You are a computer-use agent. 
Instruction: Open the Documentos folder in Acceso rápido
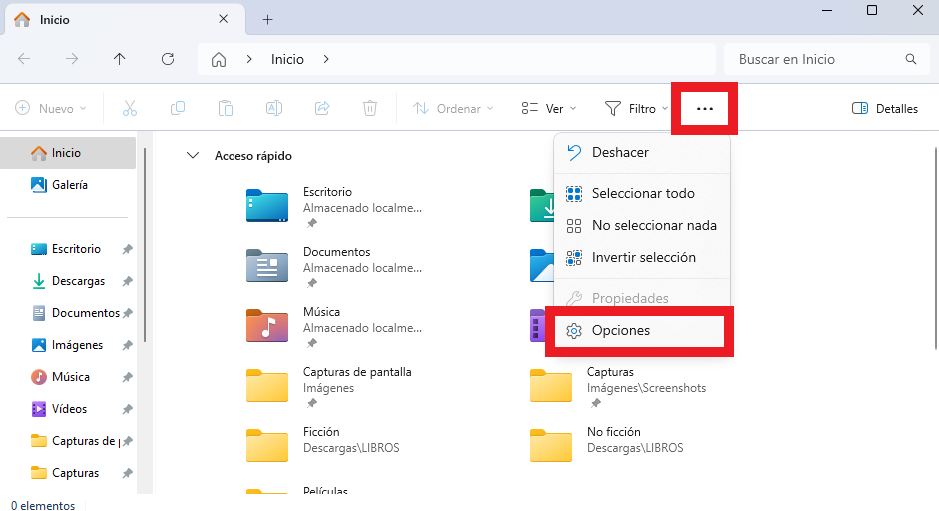pos(267,266)
